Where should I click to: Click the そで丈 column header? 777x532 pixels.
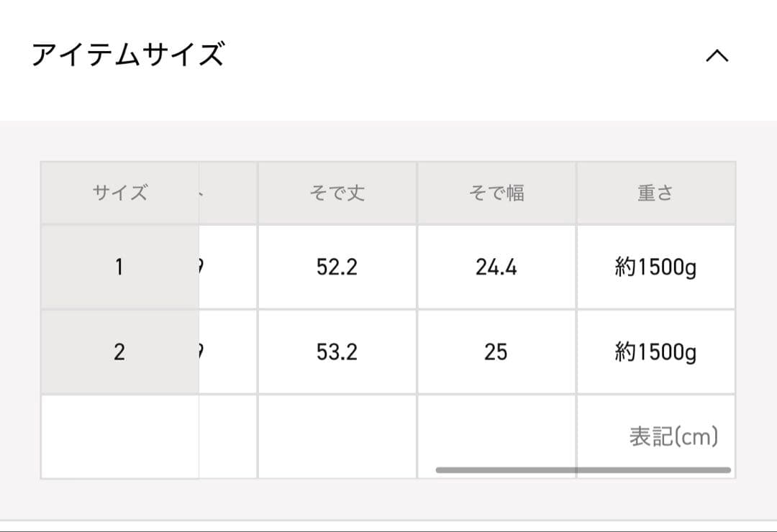point(336,191)
